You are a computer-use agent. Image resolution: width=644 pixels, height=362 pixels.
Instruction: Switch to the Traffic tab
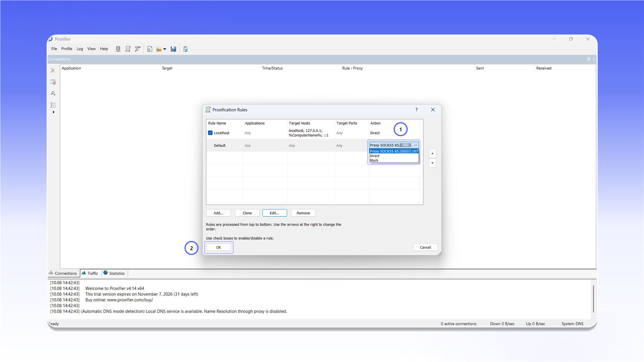pos(90,273)
